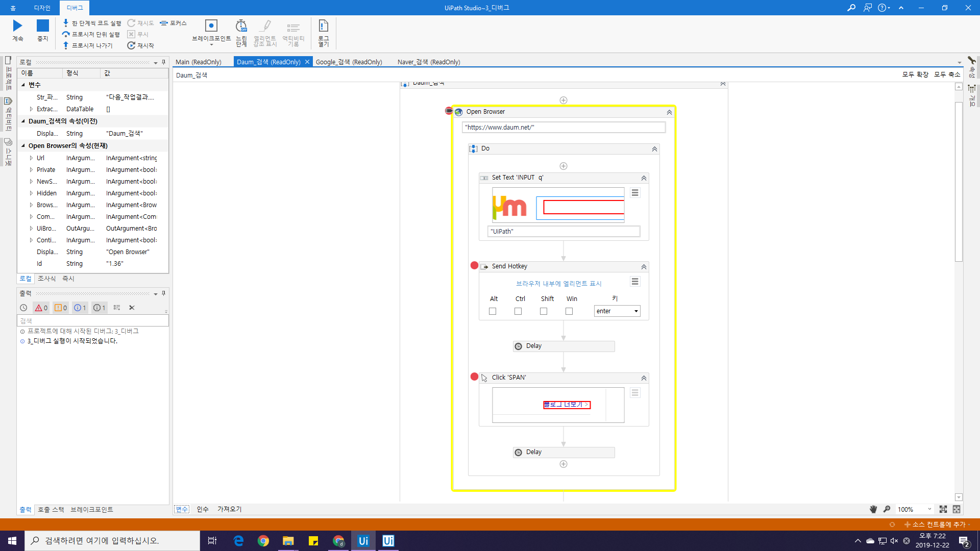
Task: Clear the output panel with X icon
Action: coord(132,308)
